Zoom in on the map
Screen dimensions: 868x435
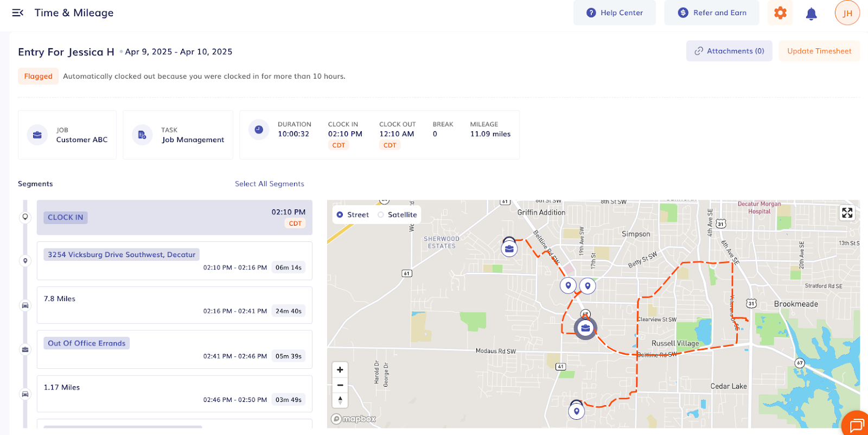(x=340, y=370)
